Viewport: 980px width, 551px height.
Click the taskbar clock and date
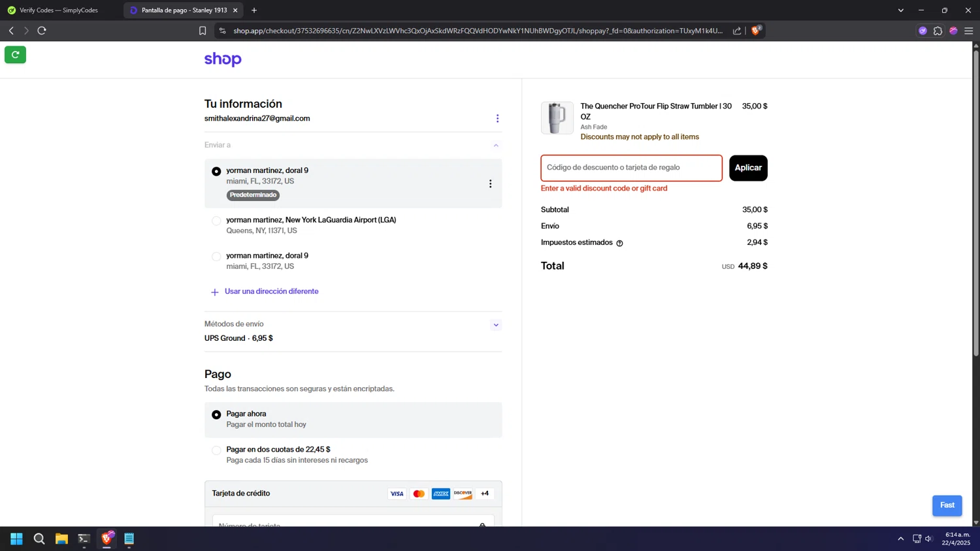955,539
